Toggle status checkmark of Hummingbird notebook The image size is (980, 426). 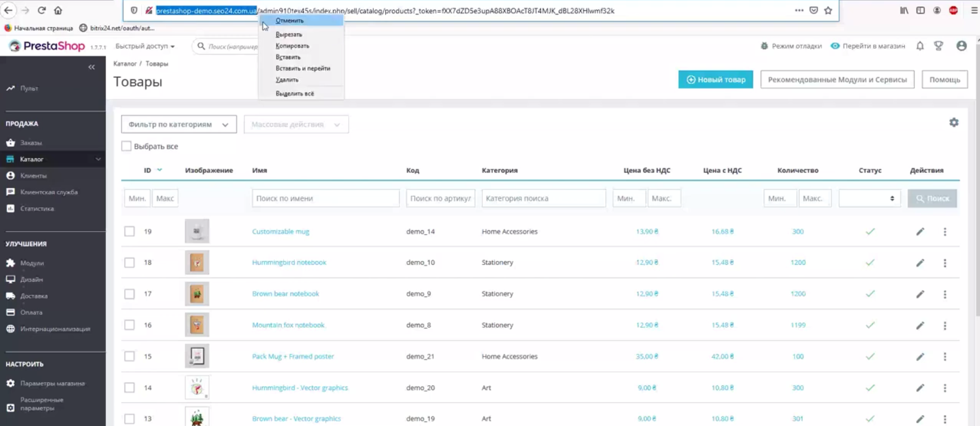[x=870, y=263]
